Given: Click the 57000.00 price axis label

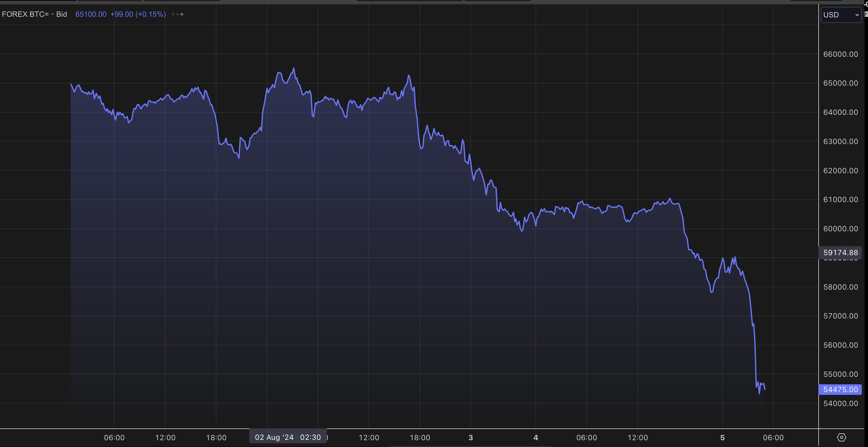Looking at the screenshot, I should coord(840,316).
